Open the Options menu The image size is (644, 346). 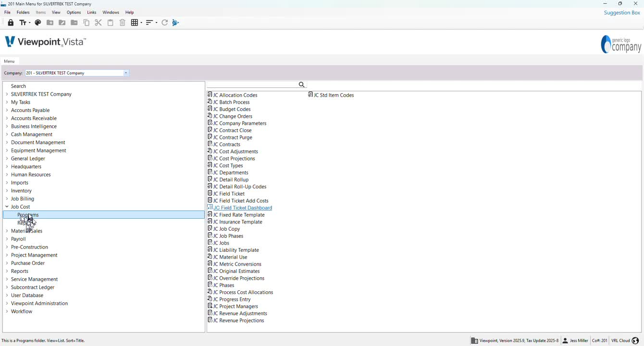tap(74, 12)
